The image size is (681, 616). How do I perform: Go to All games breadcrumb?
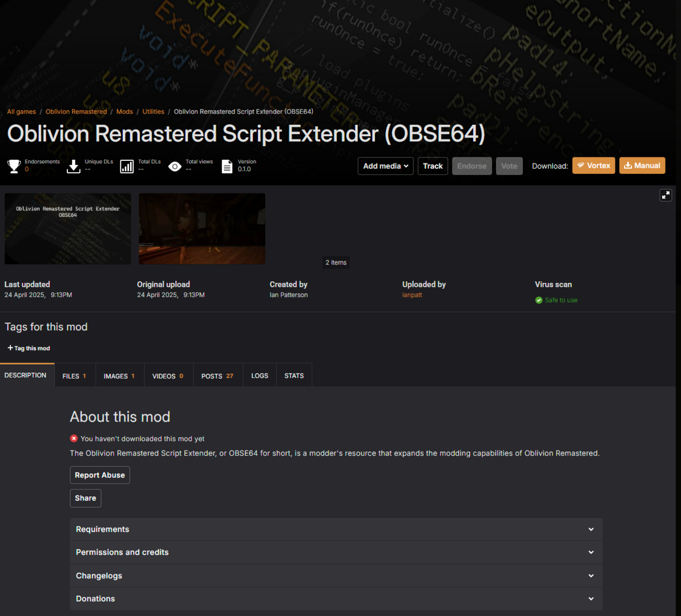(x=21, y=112)
